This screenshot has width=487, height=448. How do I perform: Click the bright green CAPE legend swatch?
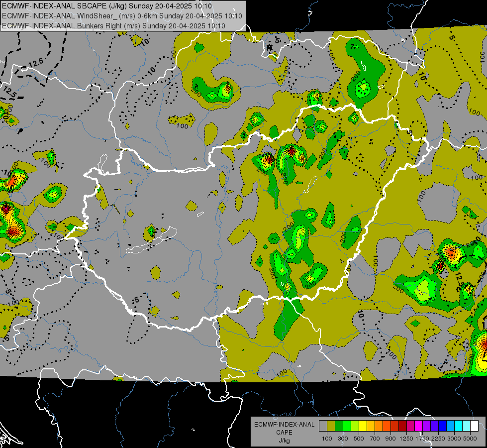[x=347, y=426]
